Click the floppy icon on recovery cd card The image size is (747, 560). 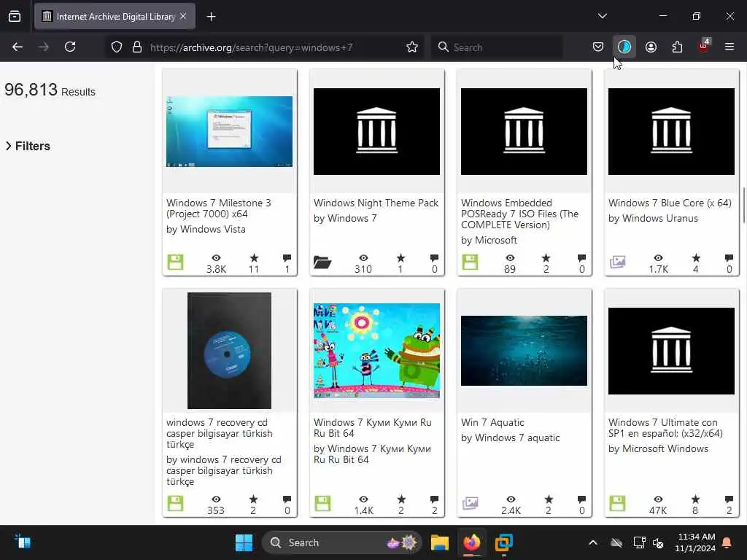175,503
